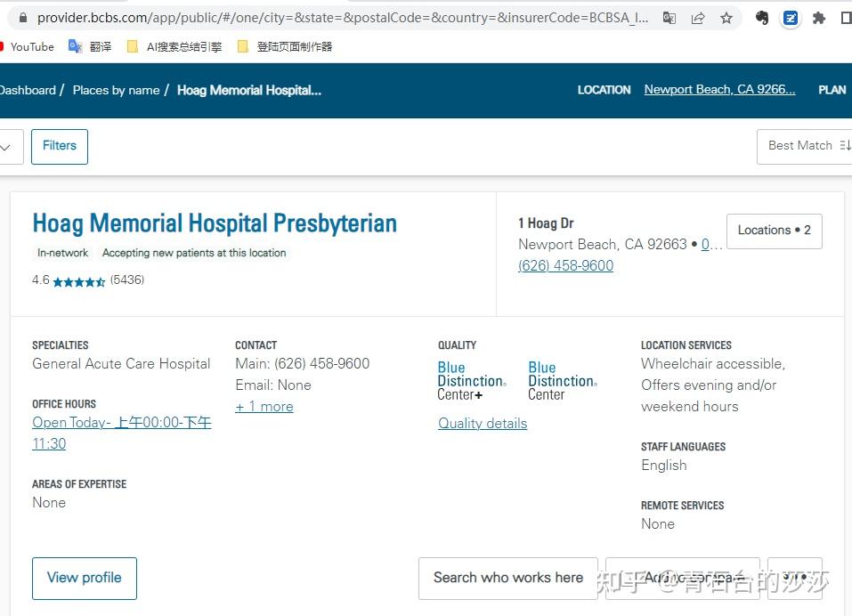The height and width of the screenshot is (616, 852).
Task: Click the Search who works here button
Action: (x=507, y=578)
